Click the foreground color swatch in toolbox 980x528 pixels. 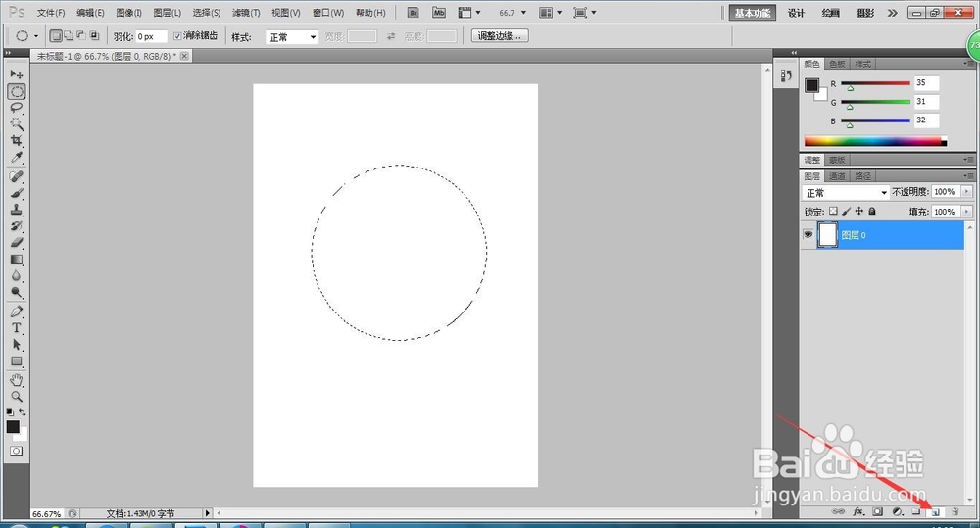pos(13,426)
